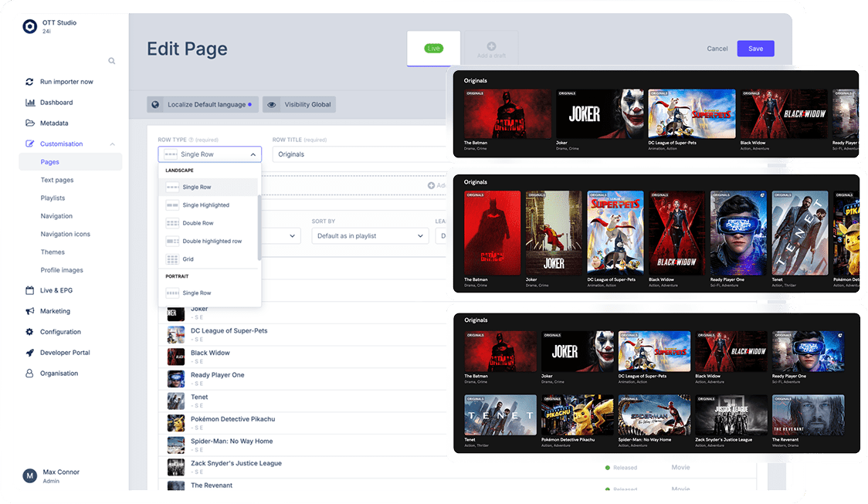Click the Customisation edit icon
Screen dimensions: 868x504
pyautogui.click(x=30, y=144)
